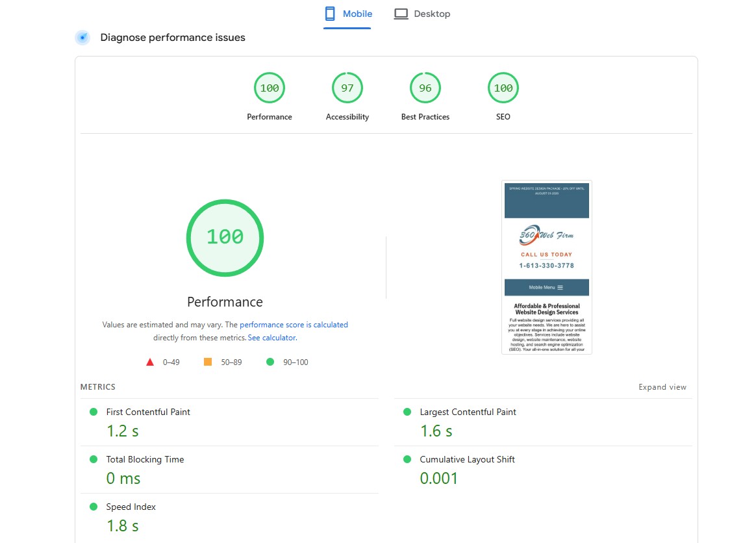Screen dimensions: 756x543
Task: Switch to the Desktop tab
Action: click(422, 13)
